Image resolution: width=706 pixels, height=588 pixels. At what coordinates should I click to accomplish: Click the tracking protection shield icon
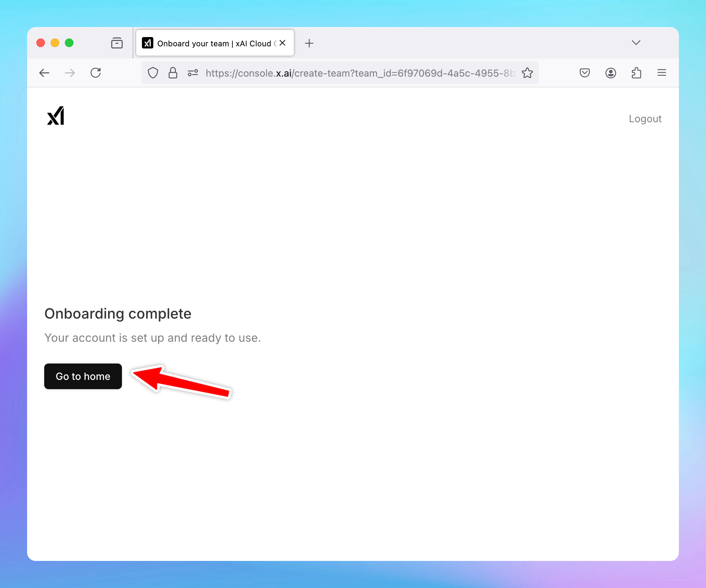click(x=153, y=73)
